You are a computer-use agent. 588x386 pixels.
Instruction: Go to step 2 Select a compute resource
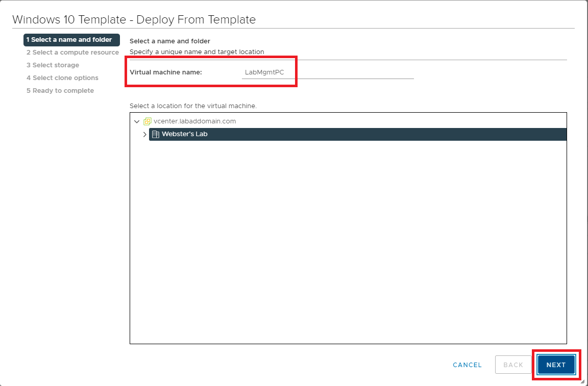(72, 53)
